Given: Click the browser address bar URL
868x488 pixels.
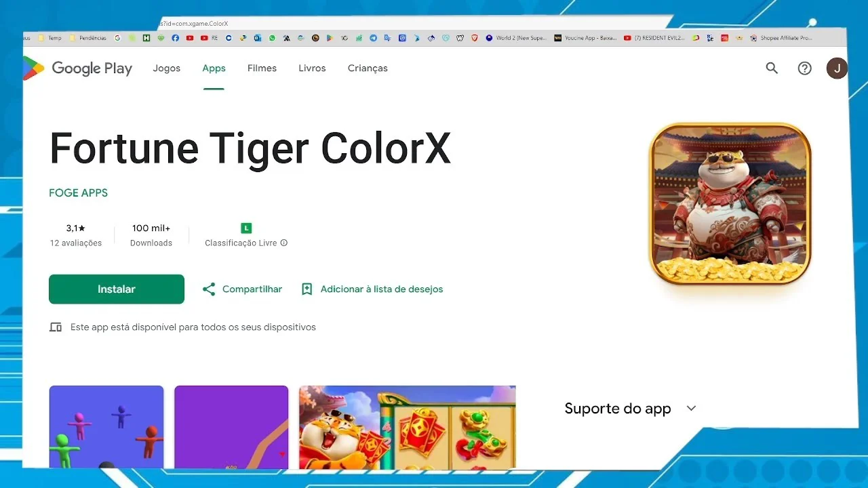Looking at the screenshot, I should [193, 23].
